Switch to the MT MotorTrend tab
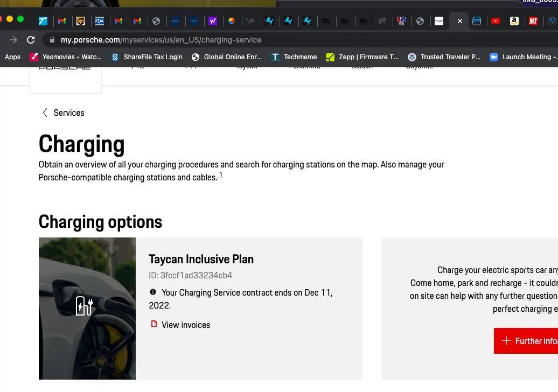The width and height of the screenshot is (558, 392). coord(533,21)
